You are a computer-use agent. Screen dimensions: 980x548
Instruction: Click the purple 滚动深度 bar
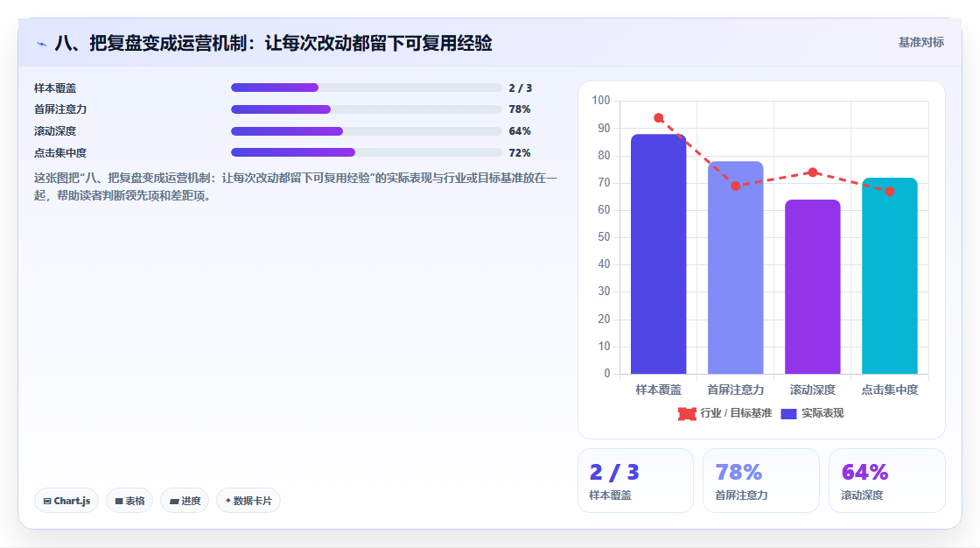tap(813, 286)
